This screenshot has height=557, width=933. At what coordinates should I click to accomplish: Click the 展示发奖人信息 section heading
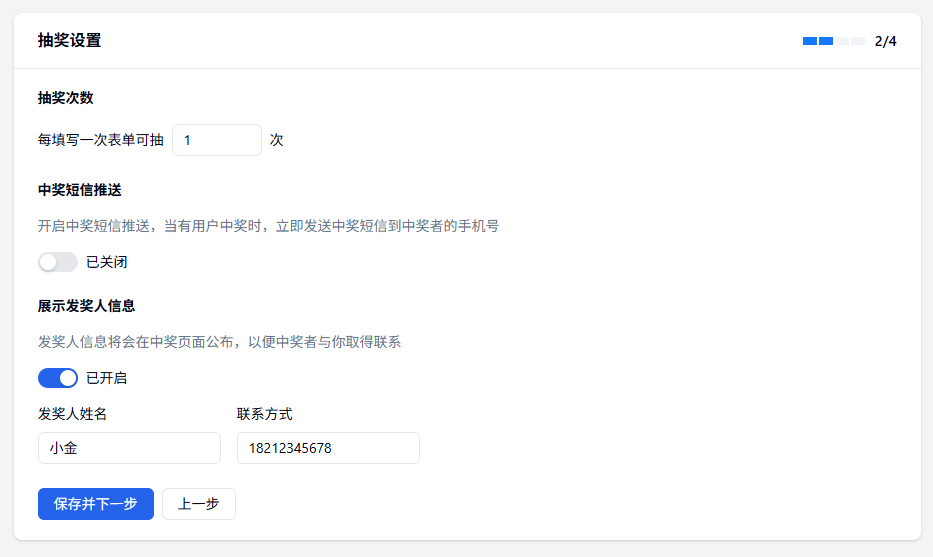point(86,305)
